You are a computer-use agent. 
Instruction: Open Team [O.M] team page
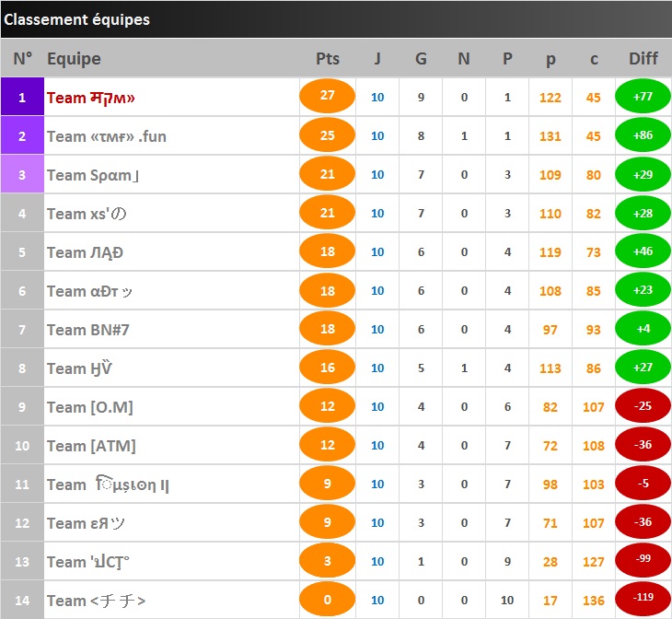tap(90, 407)
